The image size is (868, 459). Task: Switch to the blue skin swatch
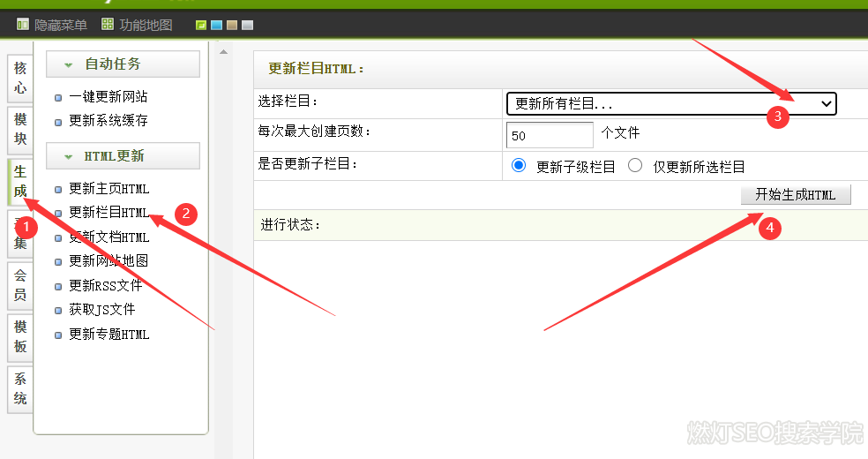[216, 26]
